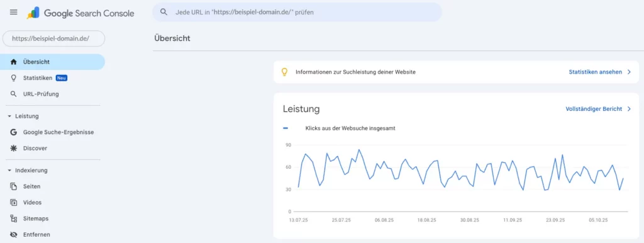
Task: Select Übersicht in the sidebar
Action: tap(52, 62)
